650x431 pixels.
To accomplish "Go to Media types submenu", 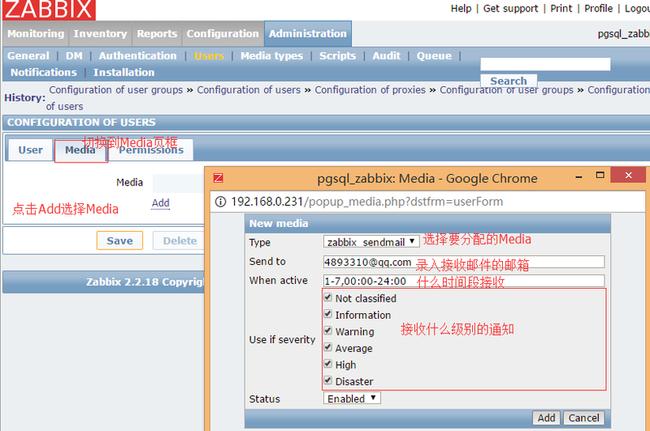I will 271,56.
